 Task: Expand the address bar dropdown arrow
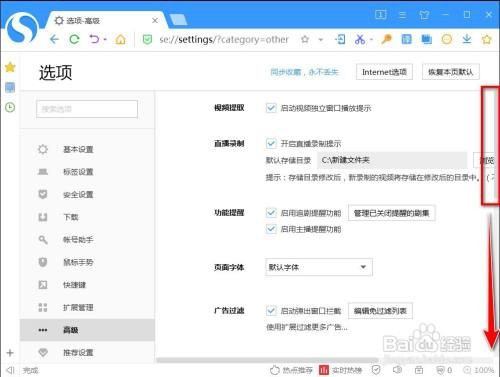coord(321,40)
